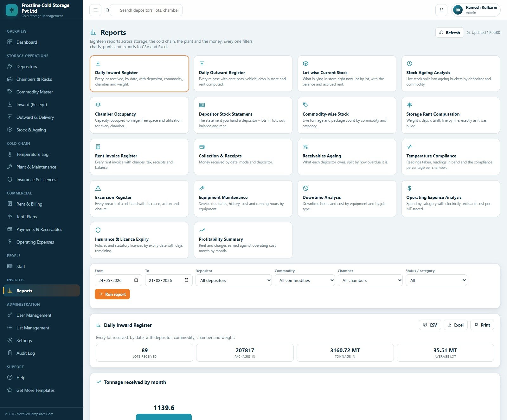The image size is (507, 420).
Task: Open Outward & Delivery in sidebar
Action: [x=41, y=117]
